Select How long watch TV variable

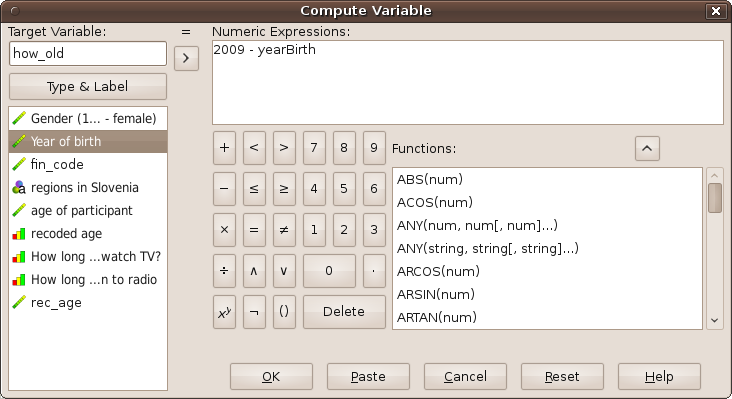click(x=88, y=257)
